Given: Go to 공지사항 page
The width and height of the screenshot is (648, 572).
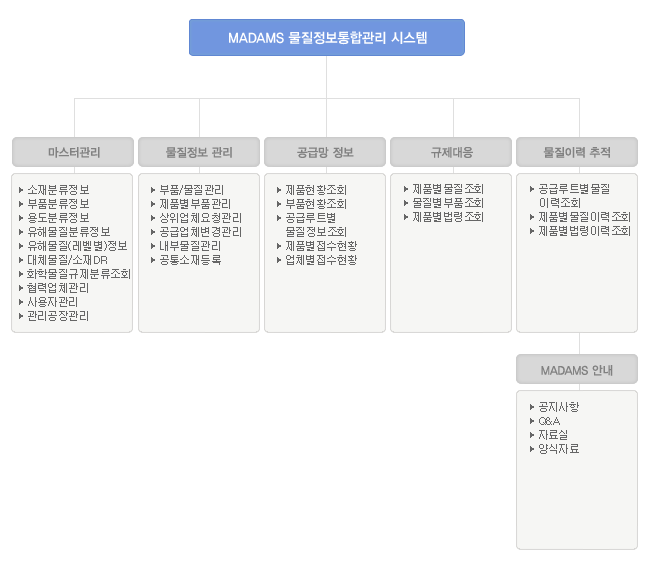Looking at the screenshot, I should tap(558, 407).
